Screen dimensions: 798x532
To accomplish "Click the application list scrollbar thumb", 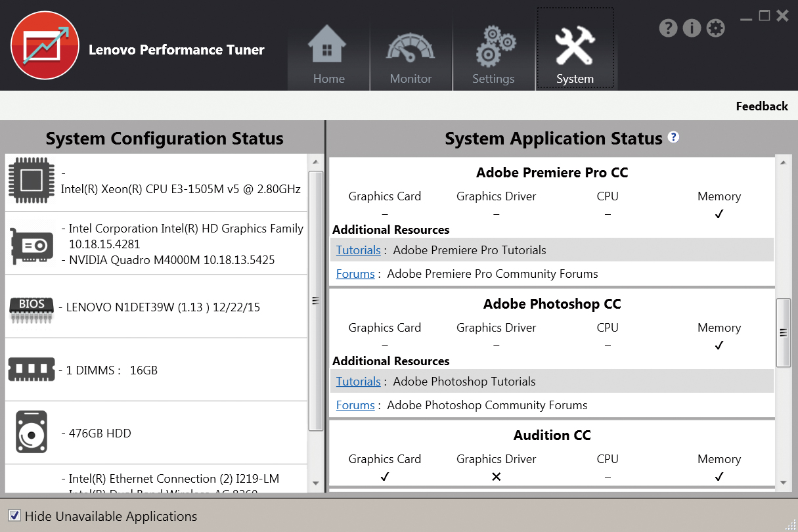I will pyautogui.click(x=783, y=332).
